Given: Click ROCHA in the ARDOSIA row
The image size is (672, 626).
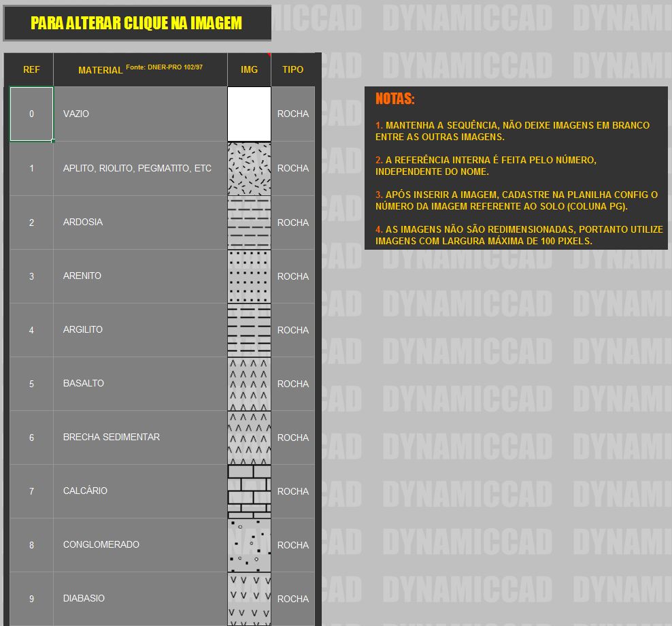Looking at the screenshot, I should pos(292,223).
